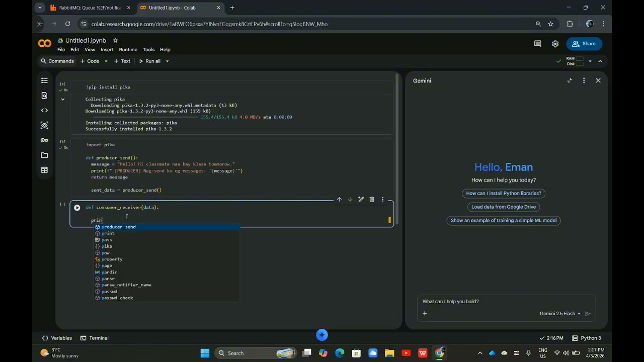This screenshot has height=362, width=644.
Task: Open the browser extensions icon
Action: point(570,24)
